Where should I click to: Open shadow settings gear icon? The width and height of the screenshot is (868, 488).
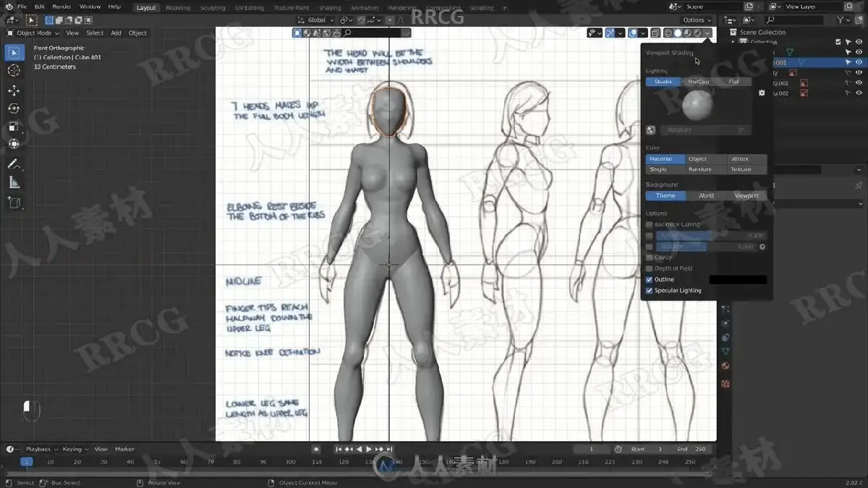tap(762, 247)
